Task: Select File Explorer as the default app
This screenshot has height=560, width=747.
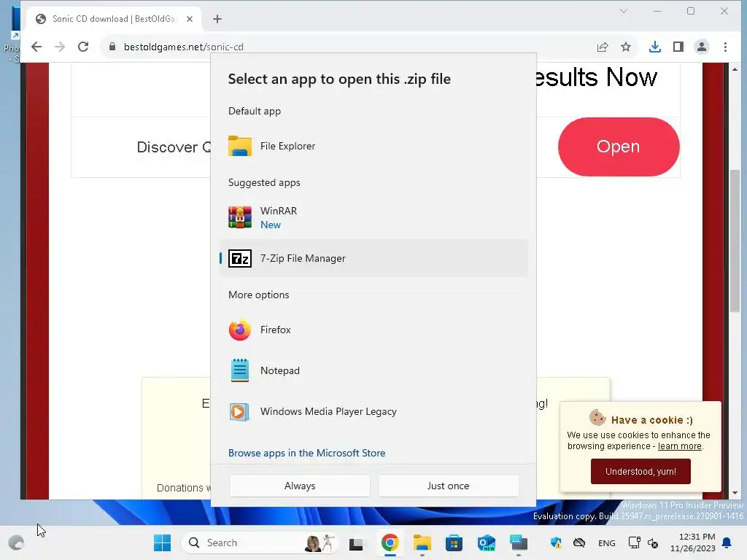Action: [x=373, y=146]
